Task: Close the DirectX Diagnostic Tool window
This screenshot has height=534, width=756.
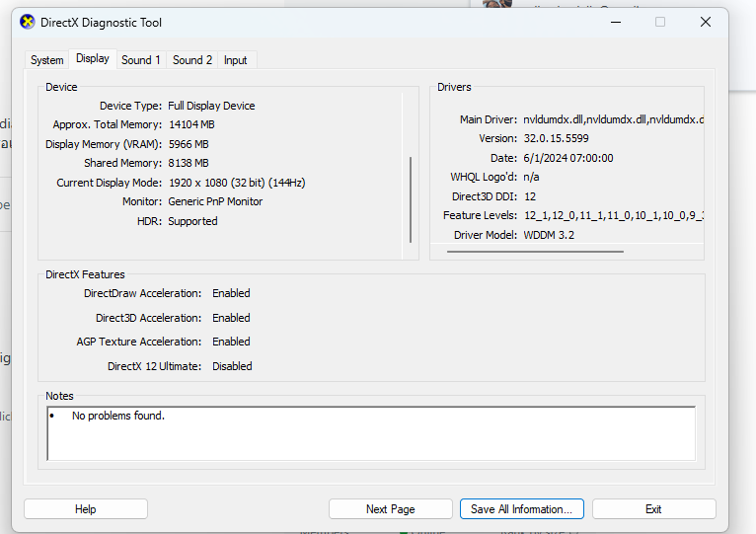Action: pyautogui.click(x=706, y=22)
